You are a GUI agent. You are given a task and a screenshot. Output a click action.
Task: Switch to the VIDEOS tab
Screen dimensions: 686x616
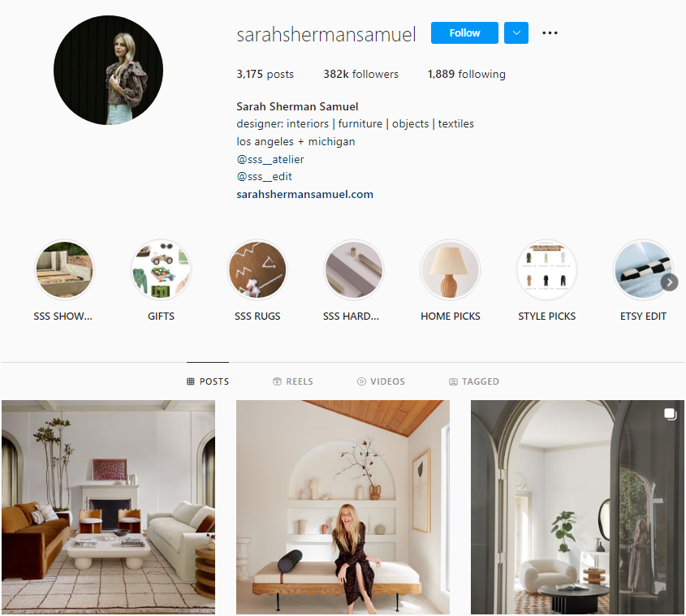pos(381,381)
